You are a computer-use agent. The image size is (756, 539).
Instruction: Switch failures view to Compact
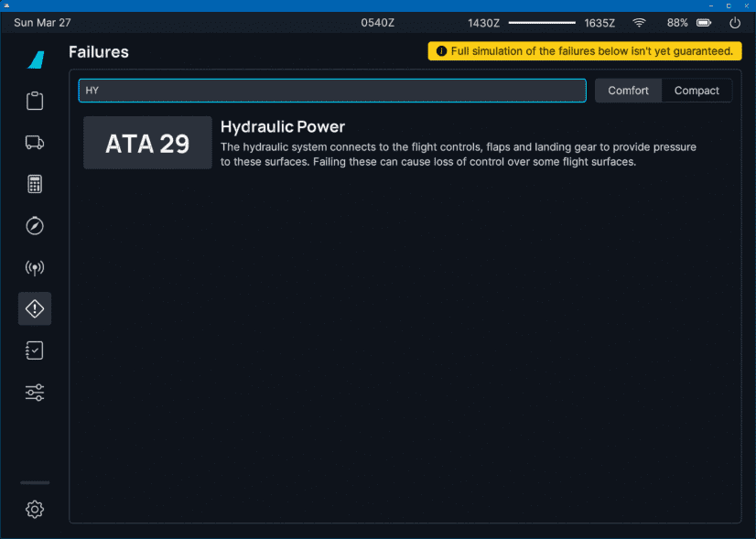pos(697,91)
